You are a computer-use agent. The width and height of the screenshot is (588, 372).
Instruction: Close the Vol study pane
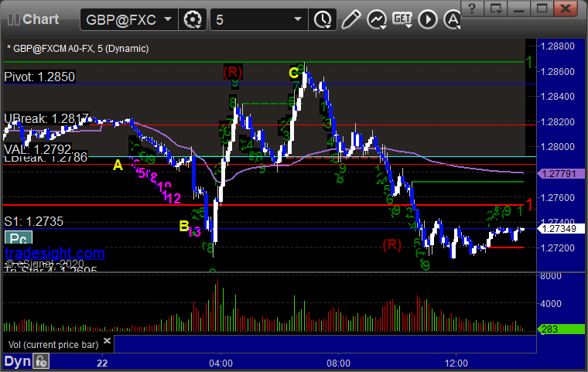point(107,340)
